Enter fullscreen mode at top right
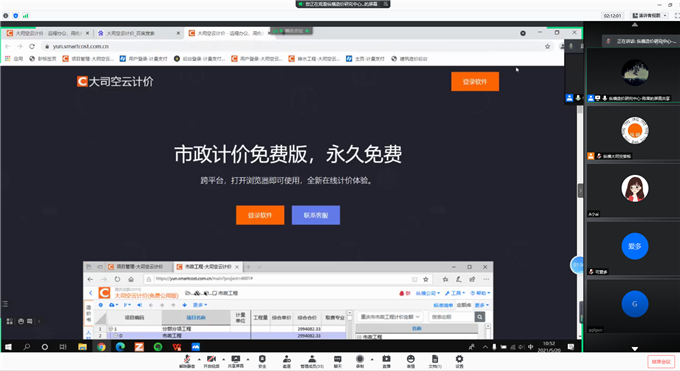 pyautogui.click(x=677, y=15)
